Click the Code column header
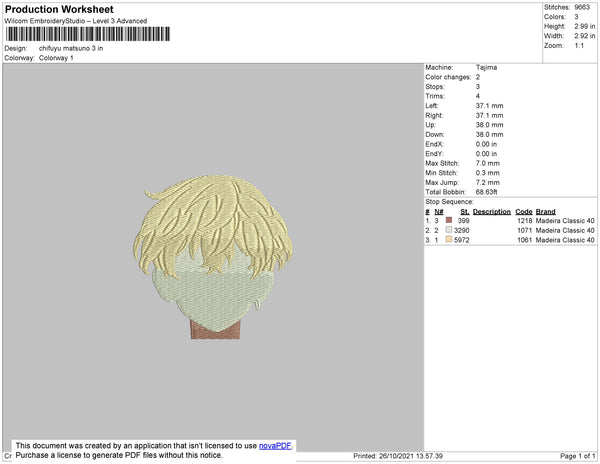 click(x=523, y=212)
